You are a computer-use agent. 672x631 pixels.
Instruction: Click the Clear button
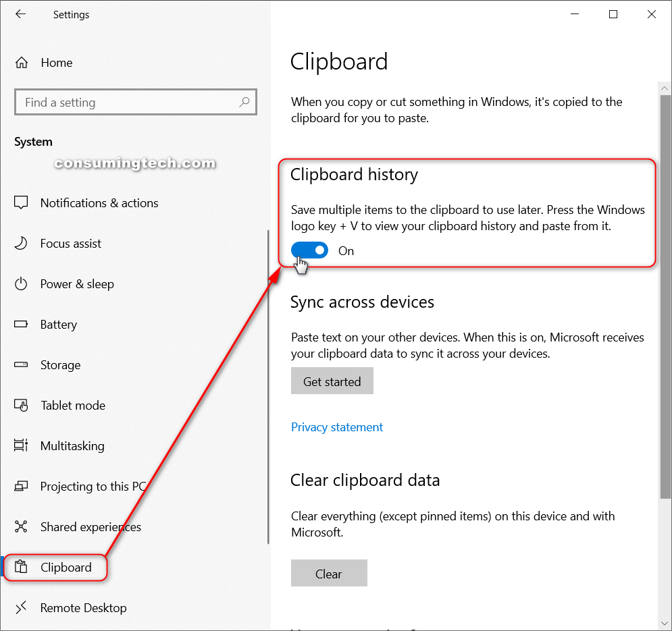click(329, 573)
